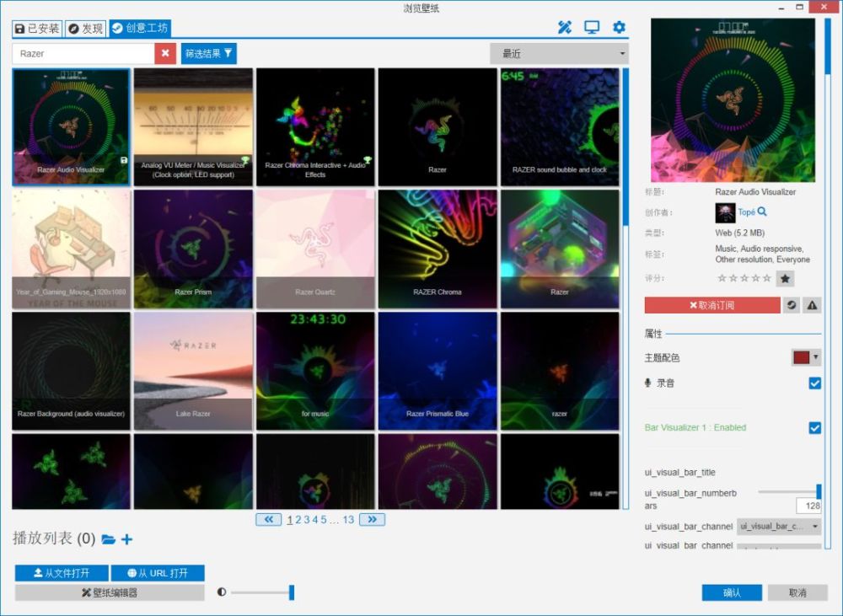The width and height of the screenshot is (843, 616).
Task: Toggle Bar Visualizer 1 Enabled checkbox
Action: [814, 427]
